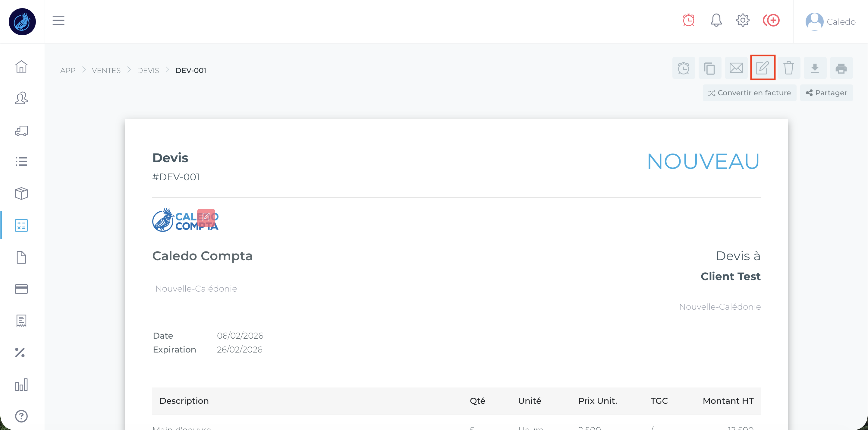Toggle the hamburger sidebar menu
This screenshot has width=868, height=430.
coord(58,20)
